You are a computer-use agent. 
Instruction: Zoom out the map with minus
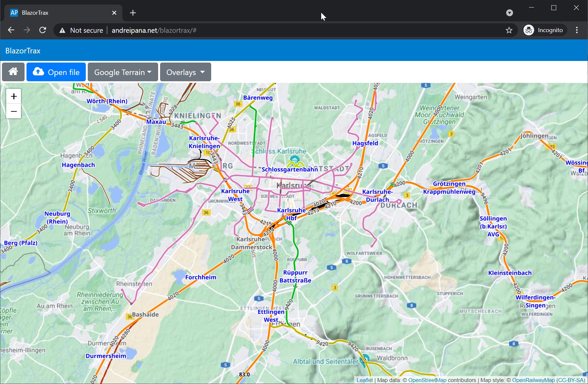click(x=14, y=111)
